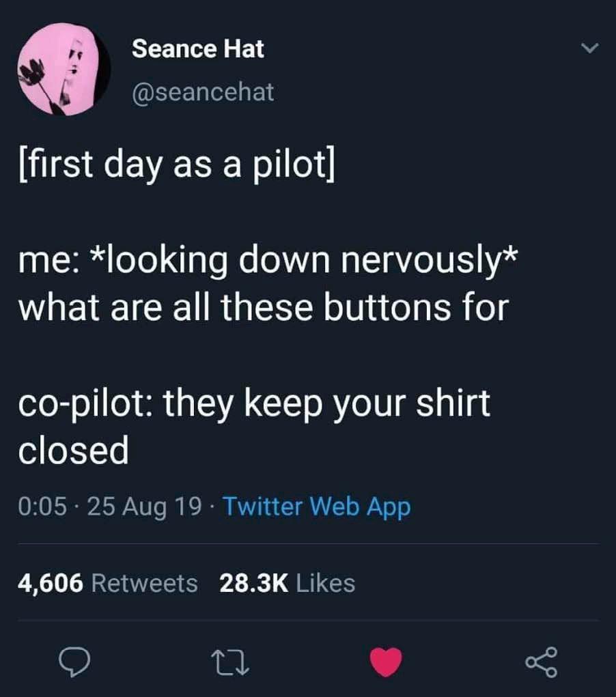Follow the Twitter Web App link
616x697 pixels.
(x=317, y=507)
